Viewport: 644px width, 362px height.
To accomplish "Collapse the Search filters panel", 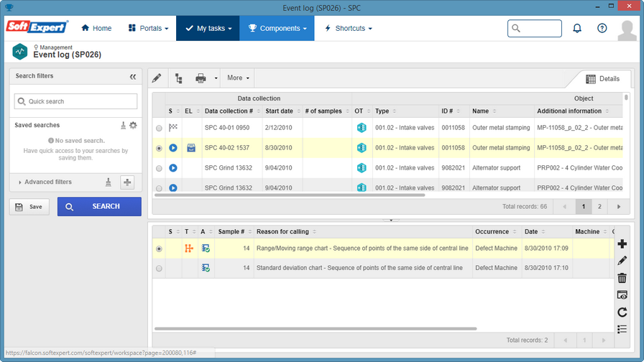I will 133,77.
